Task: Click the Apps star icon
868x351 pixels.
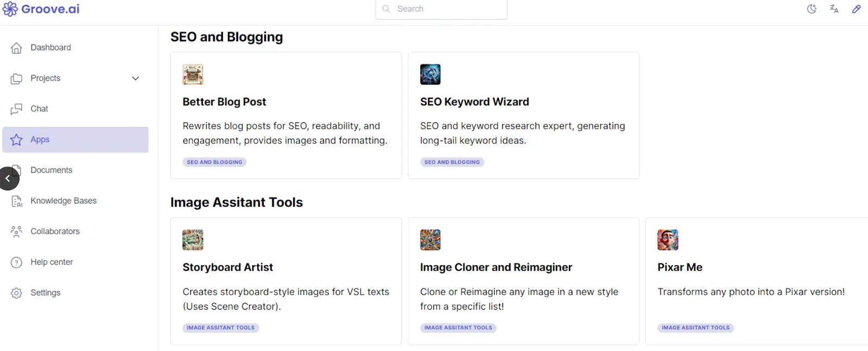Action: click(x=17, y=140)
